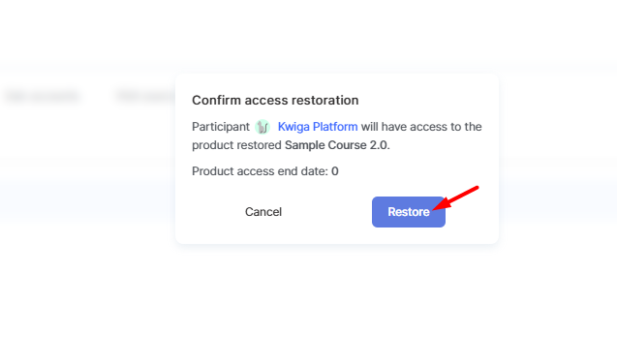Click the Product access end date label
Image resolution: width=617 pixels, height=364 pixels.
[x=260, y=171]
